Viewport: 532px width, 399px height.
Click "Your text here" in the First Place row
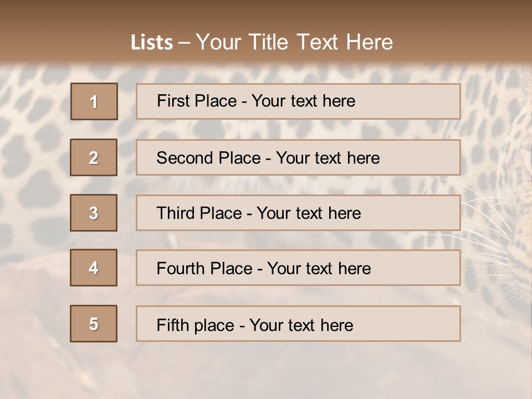pos(303,101)
